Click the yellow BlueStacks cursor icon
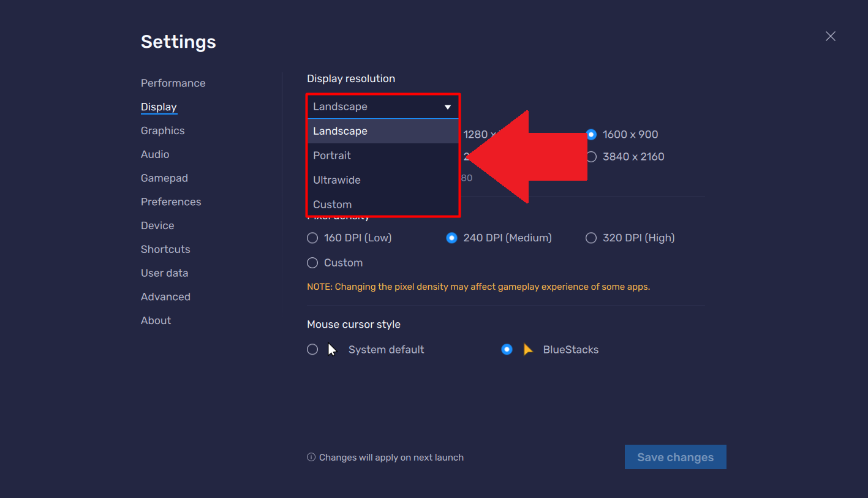This screenshot has height=498, width=868. pyautogui.click(x=528, y=349)
